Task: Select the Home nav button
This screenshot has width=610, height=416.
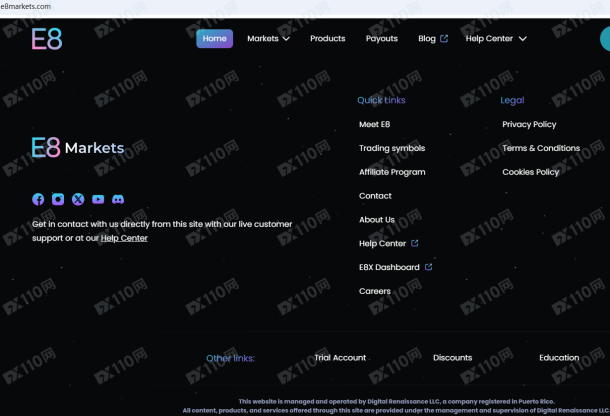Action: point(214,39)
